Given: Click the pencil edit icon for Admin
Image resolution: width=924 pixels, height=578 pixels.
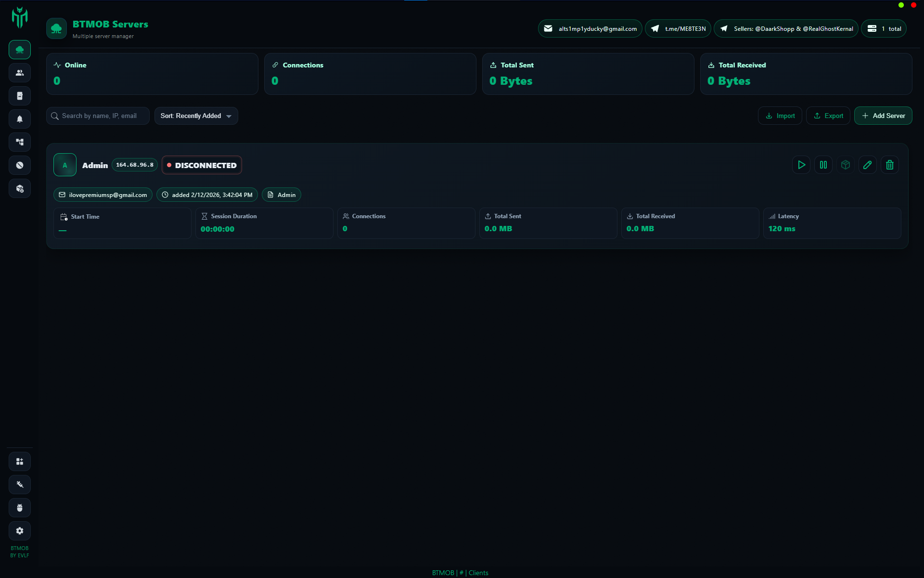Looking at the screenshot, I should 867,165.
